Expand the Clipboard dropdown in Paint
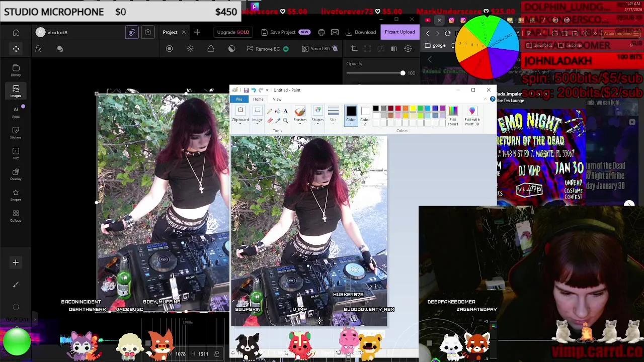The image size is (644, 362). pyautogui.click(x=240, y=116)
